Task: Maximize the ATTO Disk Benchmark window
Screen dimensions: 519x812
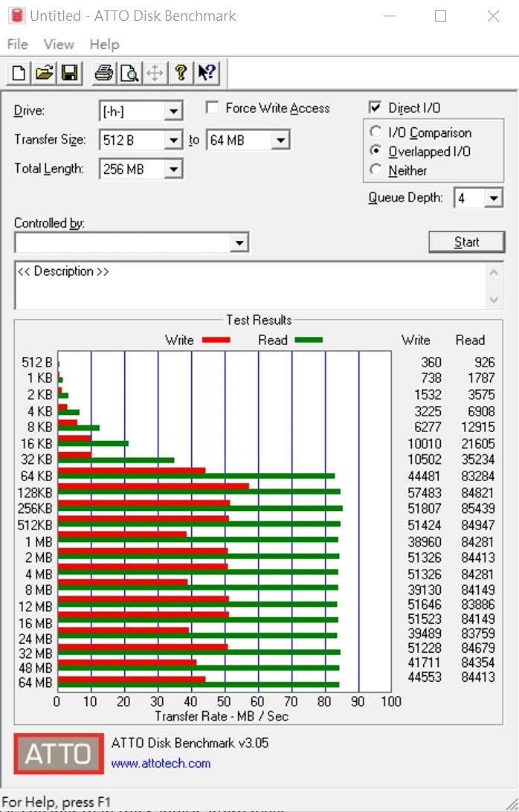Action: (x=441, y=16)
